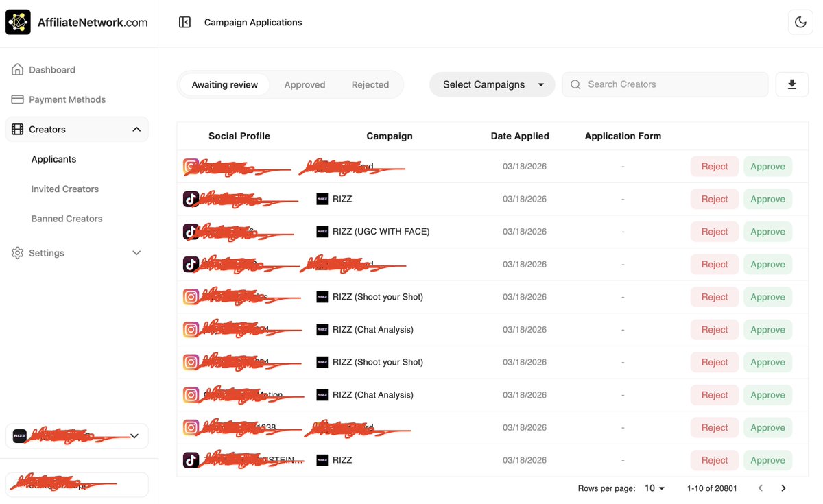823x504 pixels.
Task: Click the Campaign Applications page title
Action: coord(253,22)
